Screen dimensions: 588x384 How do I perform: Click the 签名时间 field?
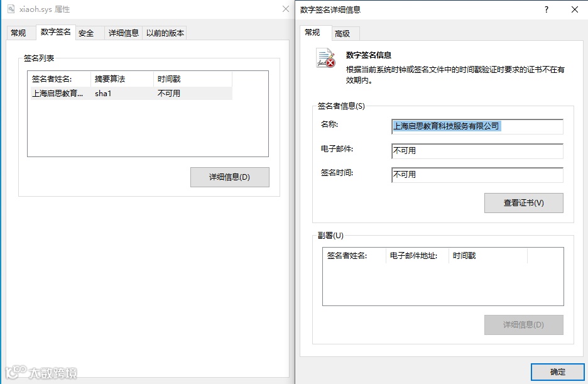[x=477, y=175]
